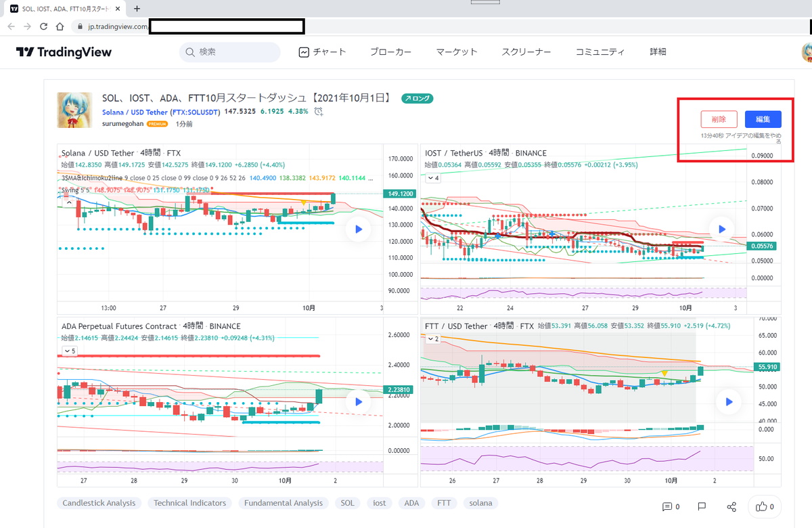
Task: Click アイデアの編集をやめる link
Action: [754, 138]
